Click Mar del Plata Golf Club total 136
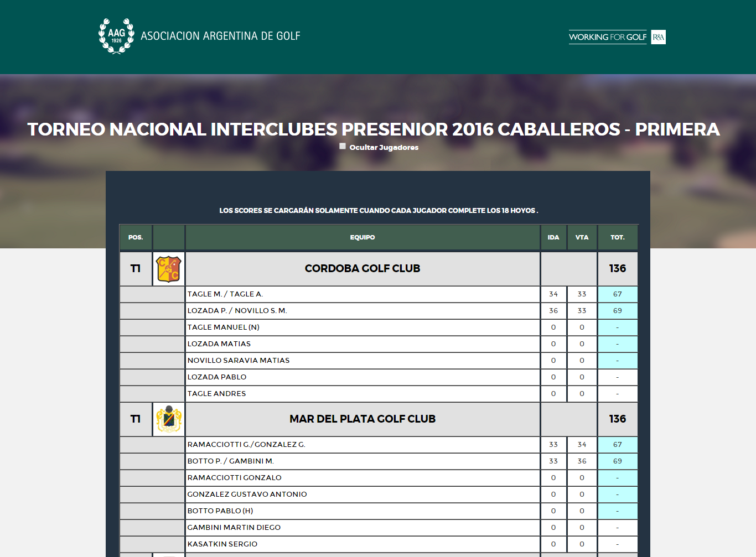The height and width of the screenshot is (557, 756). 618,419
